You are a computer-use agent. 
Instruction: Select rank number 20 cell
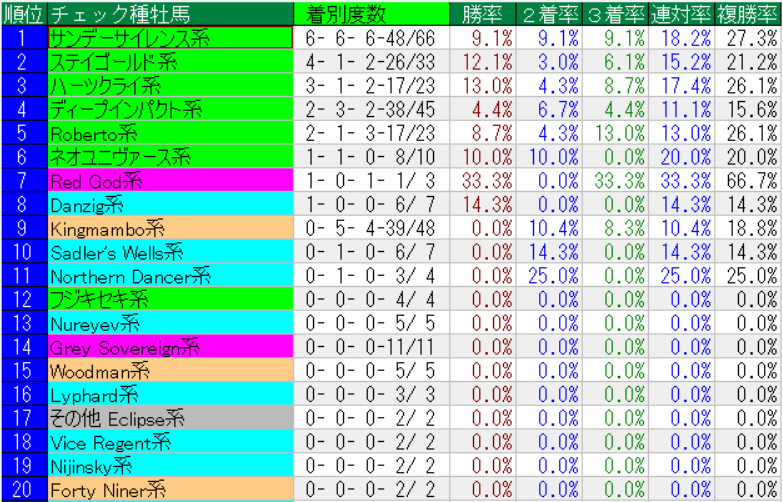[22, 490]
